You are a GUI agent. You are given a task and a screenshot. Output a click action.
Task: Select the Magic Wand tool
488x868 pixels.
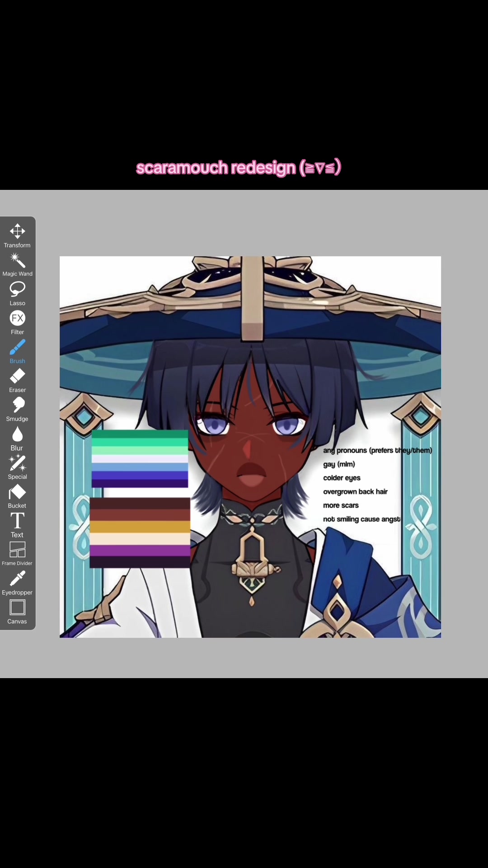tap(17, 265)
